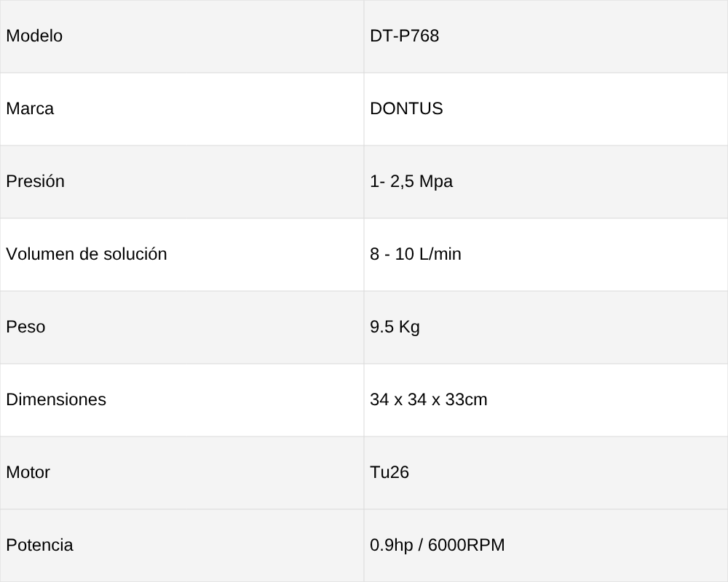Select the DT-P768 model value
The image size is (728, 582).
click(404, 36)
